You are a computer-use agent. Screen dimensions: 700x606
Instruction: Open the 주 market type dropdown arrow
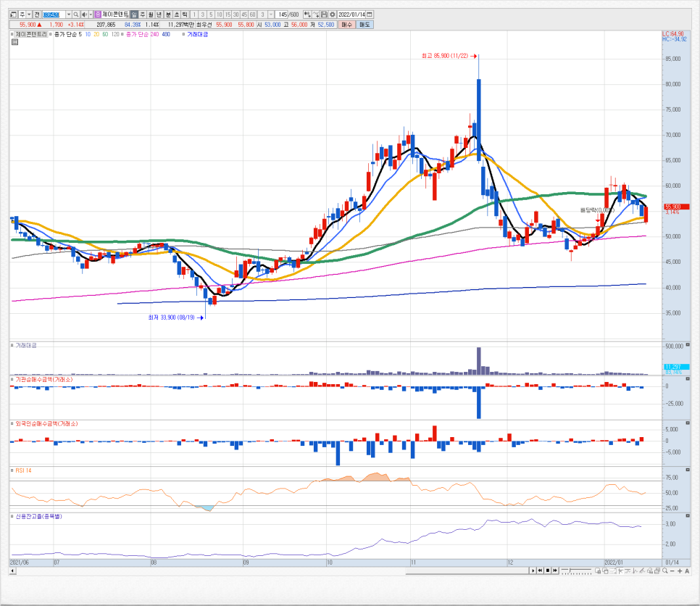coord(29,14)
